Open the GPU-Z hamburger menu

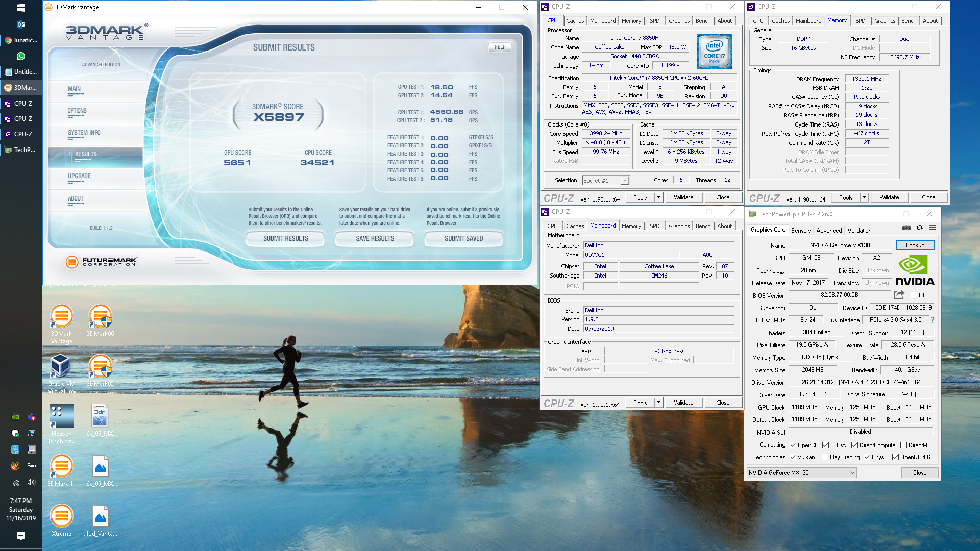click(933, 228)
